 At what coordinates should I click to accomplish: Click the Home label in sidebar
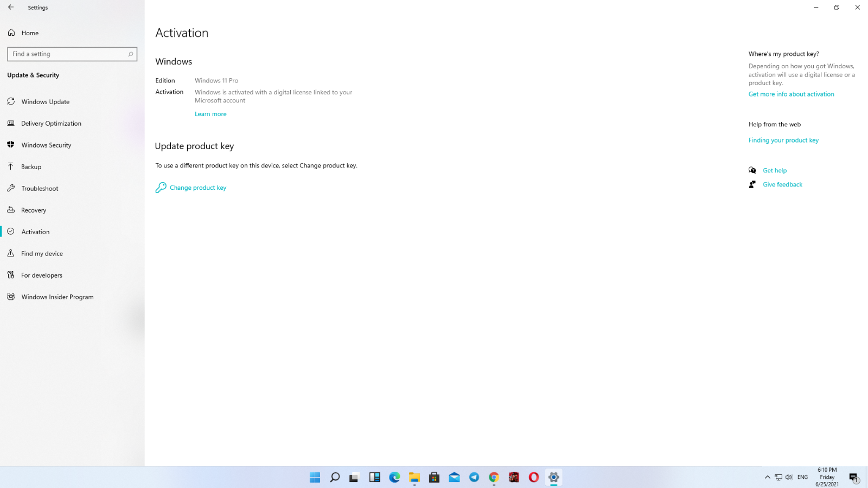(x=30, y=33)
